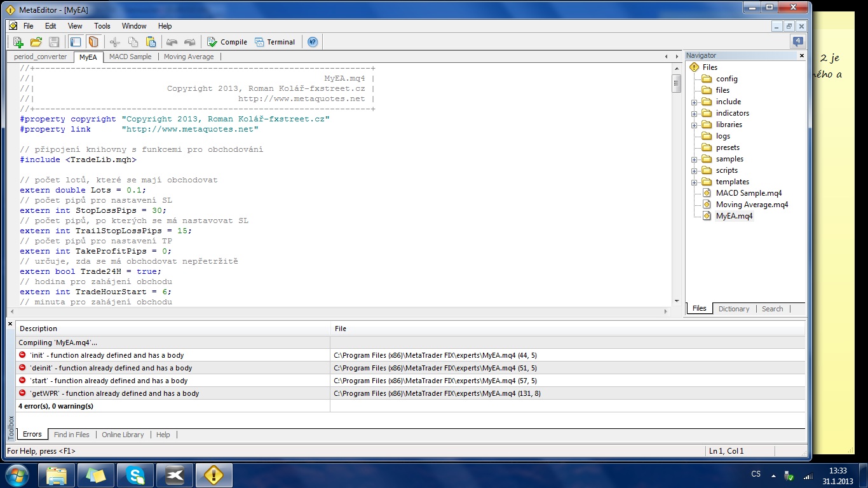Screen dimensions: 868x488
Task: Switch to the MACD Sample document tab
Action: (x=130, y=57)
